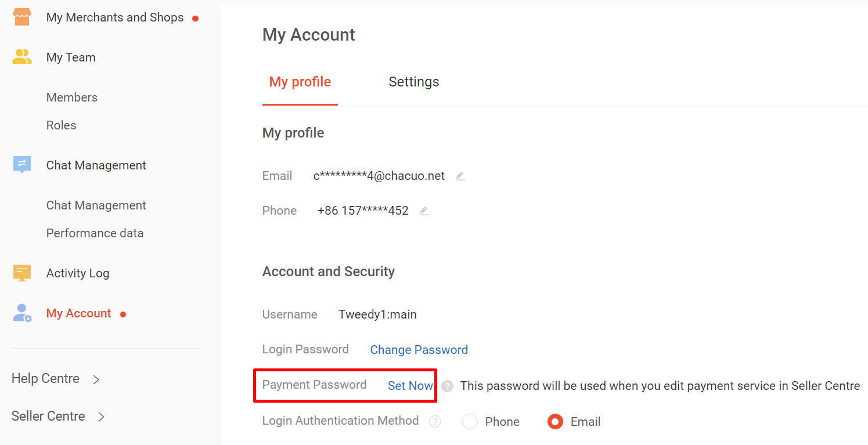
Task: Click the My Team people icon
Action: click(x=21, y=57)
